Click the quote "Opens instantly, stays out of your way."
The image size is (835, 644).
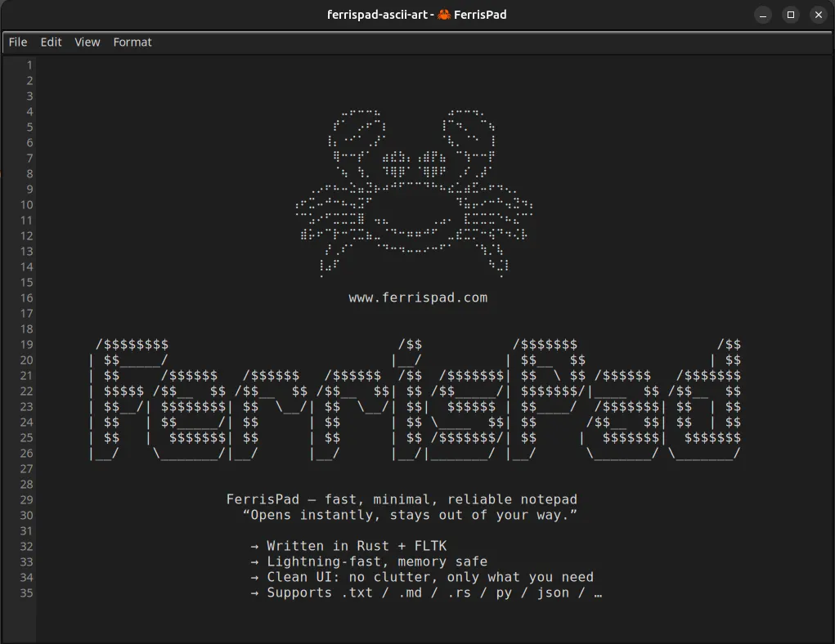tap(410, 515)
